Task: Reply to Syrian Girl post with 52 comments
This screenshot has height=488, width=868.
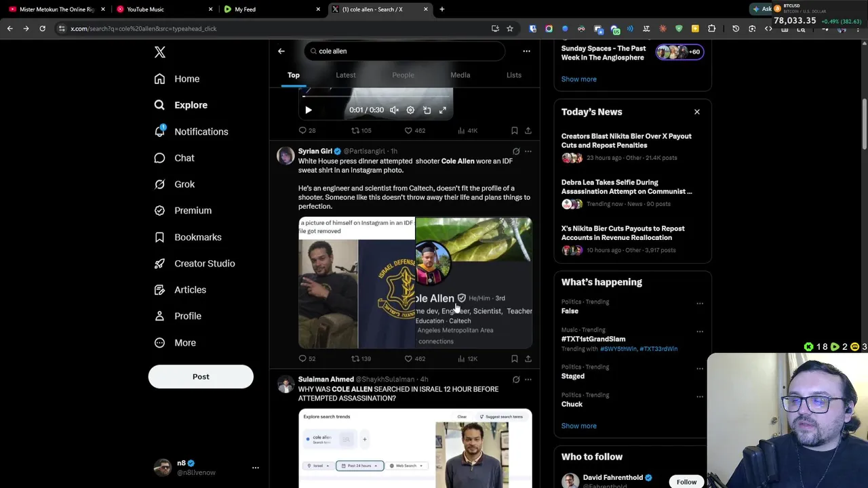Action: click(x=307, y=359)
